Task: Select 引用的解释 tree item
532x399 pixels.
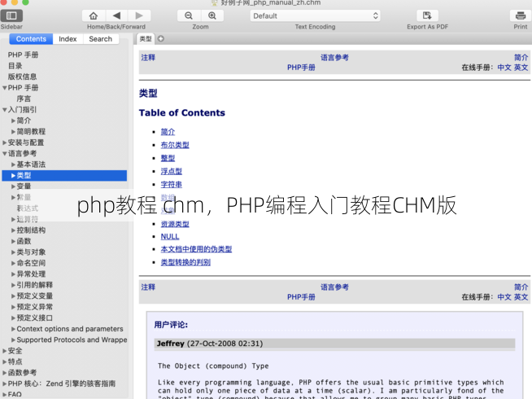Action: [35, 285]
